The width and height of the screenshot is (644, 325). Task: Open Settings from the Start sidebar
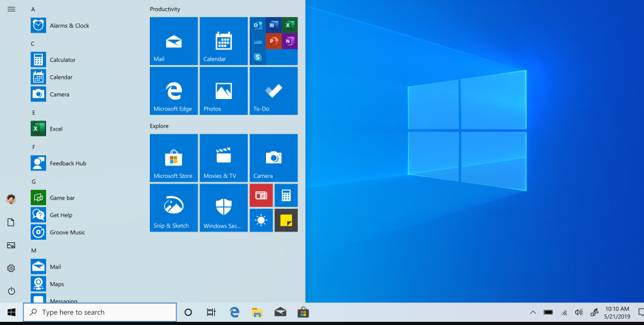11,268
